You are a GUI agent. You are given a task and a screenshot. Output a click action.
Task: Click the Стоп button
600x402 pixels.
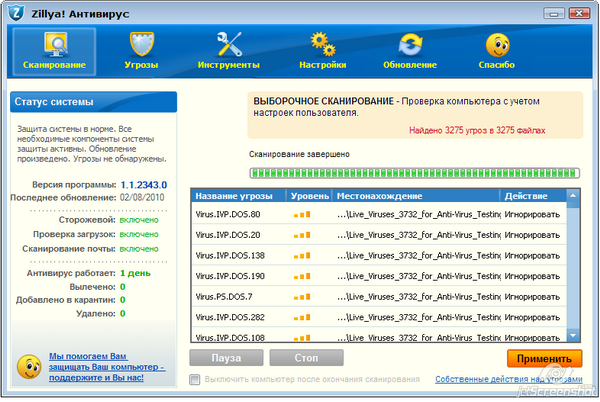306,358
